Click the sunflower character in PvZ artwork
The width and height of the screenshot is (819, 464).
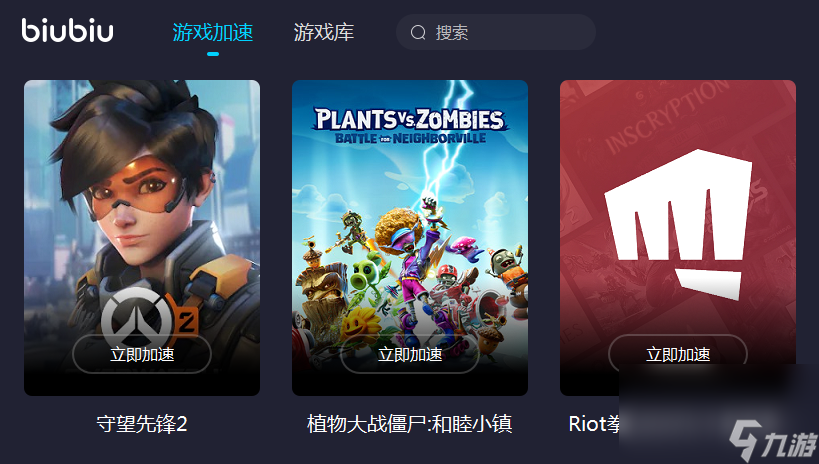click(x=360, y=323)
